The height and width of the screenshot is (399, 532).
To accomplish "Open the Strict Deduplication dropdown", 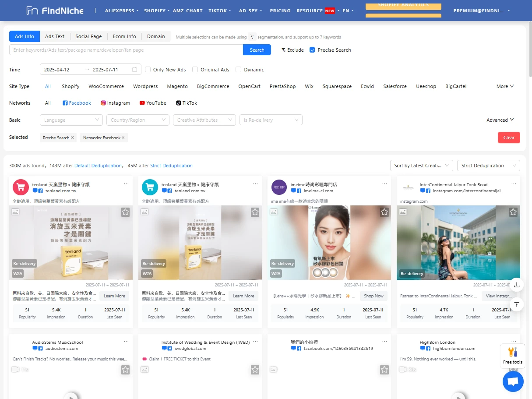I will (488, 166).
